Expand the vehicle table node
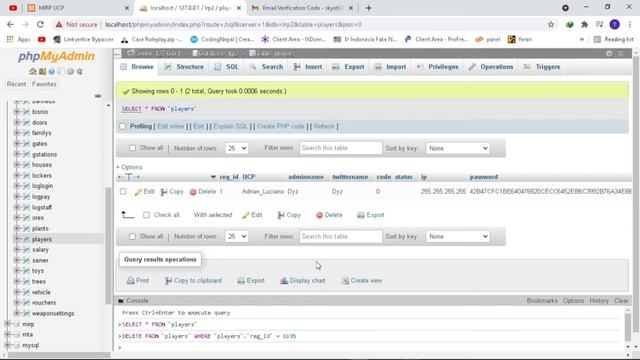Image resolution: width=640 pixels, height=360 pixels. [17, 292]
